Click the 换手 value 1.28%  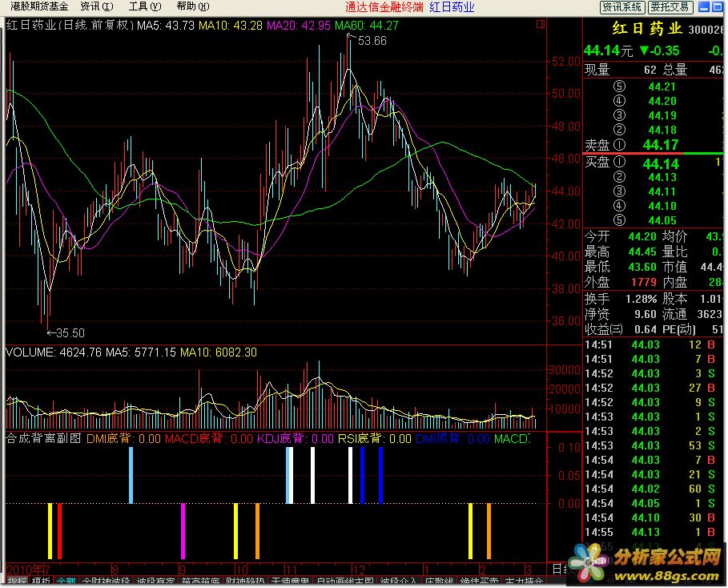(x=642, y=299)
